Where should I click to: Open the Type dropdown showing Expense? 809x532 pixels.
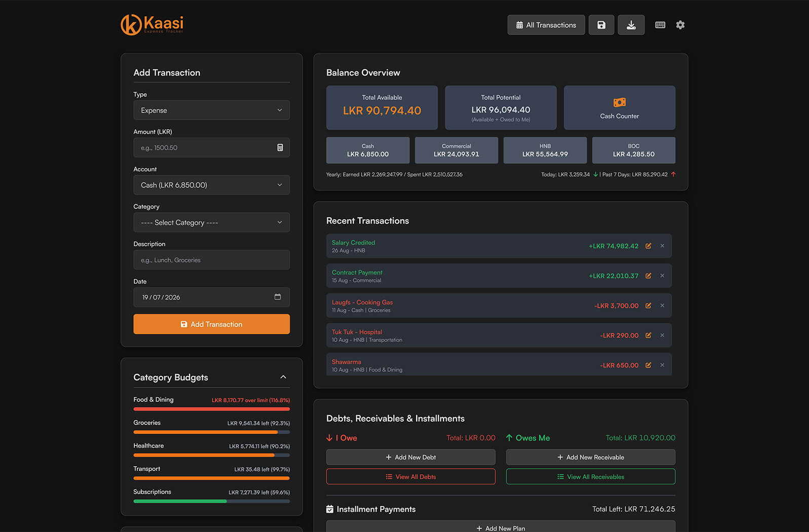(211, 110)
